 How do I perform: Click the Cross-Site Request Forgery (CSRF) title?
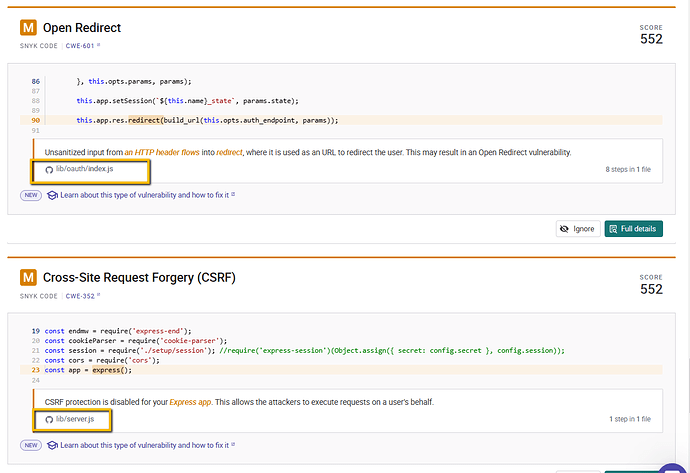(x=139, y=278)
